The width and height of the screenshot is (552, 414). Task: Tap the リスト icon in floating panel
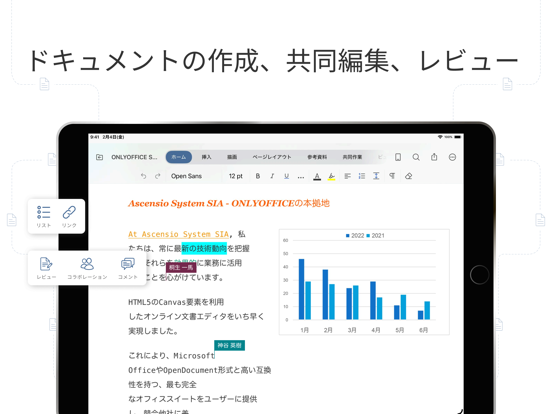(x=44, y=216)
